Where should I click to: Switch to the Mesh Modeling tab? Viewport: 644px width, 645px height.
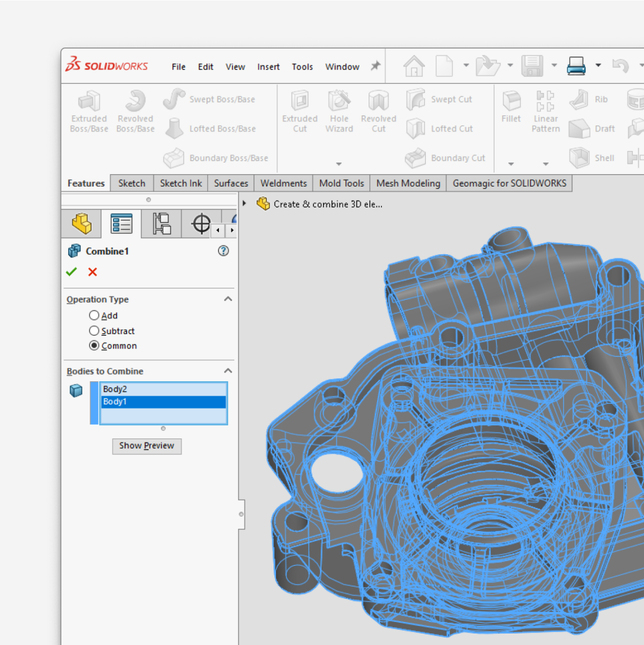pos(408,183)
